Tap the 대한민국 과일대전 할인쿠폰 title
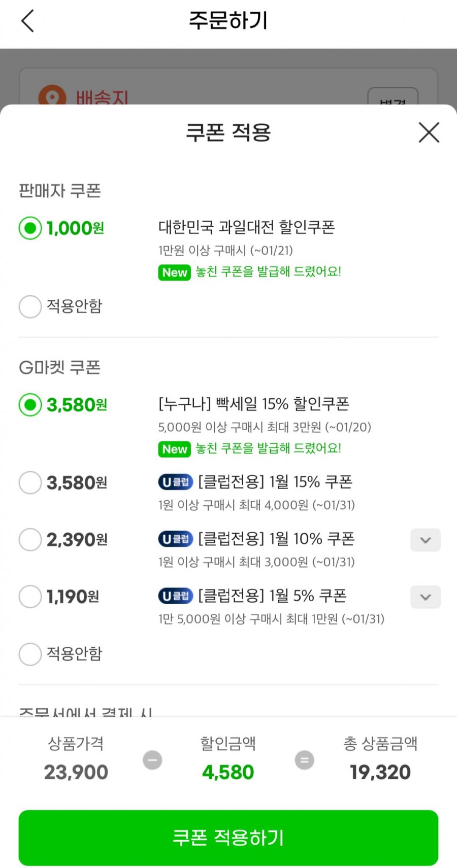The image size is (457, 868). click(x=246, y=227)
